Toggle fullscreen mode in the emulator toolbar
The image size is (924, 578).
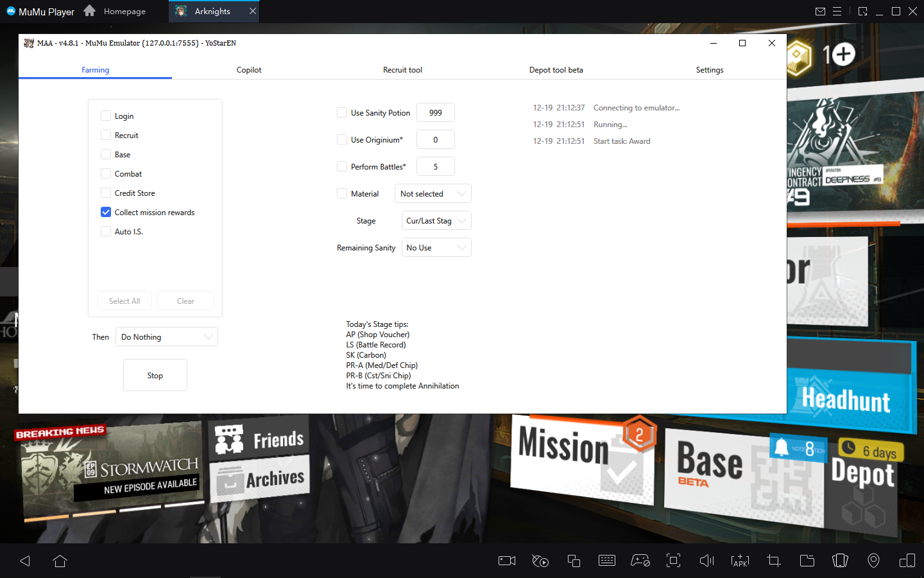click(x=673, y=561)
